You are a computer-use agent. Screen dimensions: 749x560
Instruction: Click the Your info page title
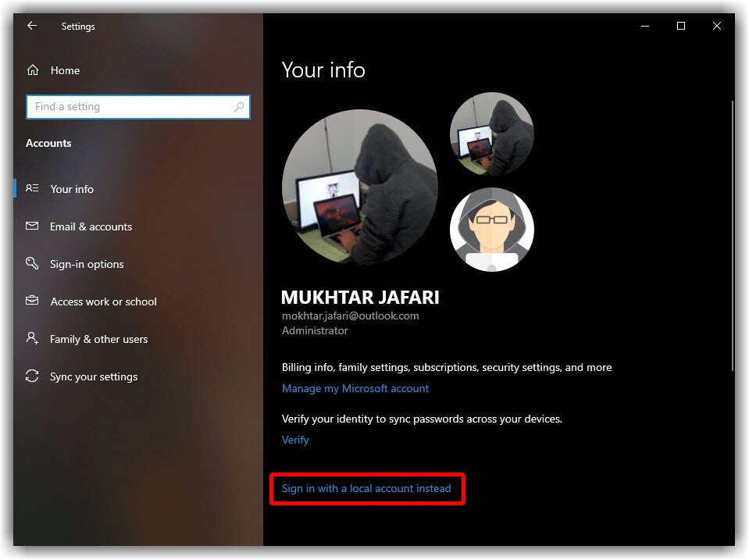coord(323,70)
